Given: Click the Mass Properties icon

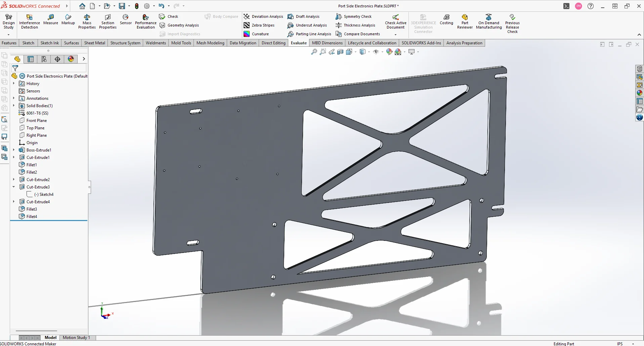Looking at the screenshot, I should point(87,21).
